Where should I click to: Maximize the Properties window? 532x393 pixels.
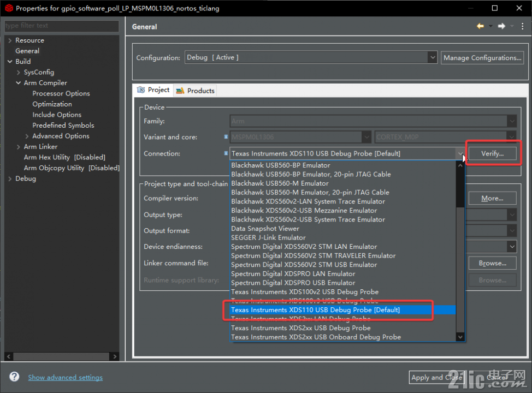tap(495, 8)
